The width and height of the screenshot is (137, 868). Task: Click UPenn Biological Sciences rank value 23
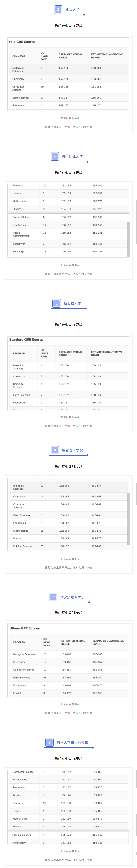(45, 654)
